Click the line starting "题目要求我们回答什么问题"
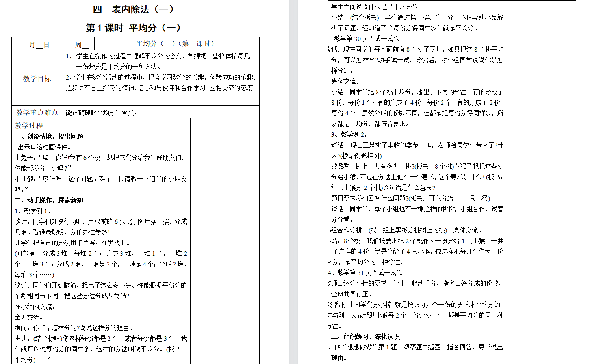This screenshot has height=364, width=590. pyautogui.click(x=410, y=198)
